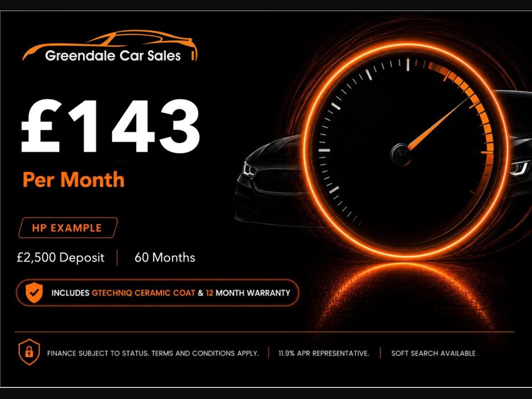Image resolution: width=532 pixels, height=399 pixels.
Task: Click the HP EXAMPLE badge
Action: pyautogui.click(x=68, y=228)
